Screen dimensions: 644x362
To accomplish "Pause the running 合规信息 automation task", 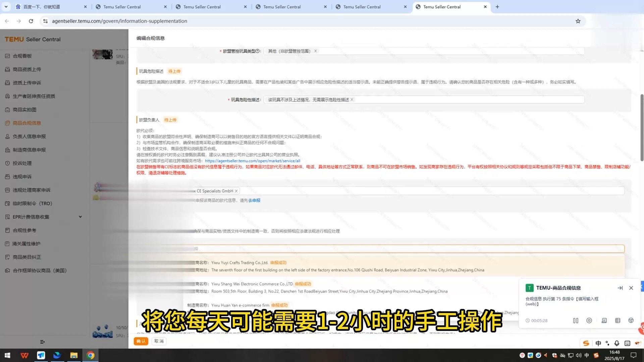I will pos(576,320).
